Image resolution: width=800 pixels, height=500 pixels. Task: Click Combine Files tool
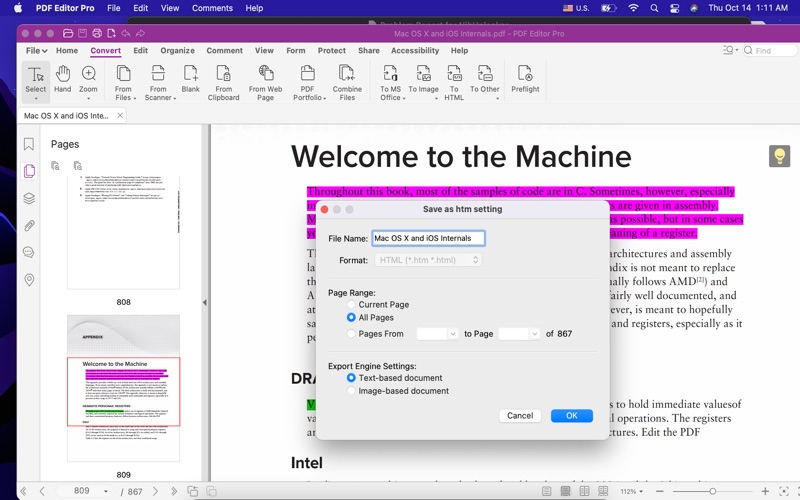tap(347, 82)
